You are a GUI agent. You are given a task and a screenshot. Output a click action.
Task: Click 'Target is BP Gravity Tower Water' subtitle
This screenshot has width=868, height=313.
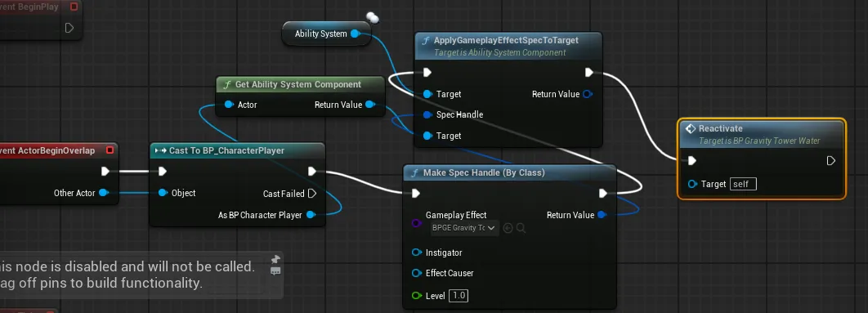pyautogui.click(x=759, y=141)
